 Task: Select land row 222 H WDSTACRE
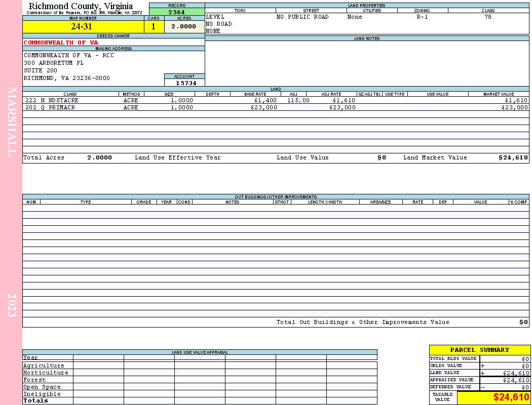pos(276,100)
